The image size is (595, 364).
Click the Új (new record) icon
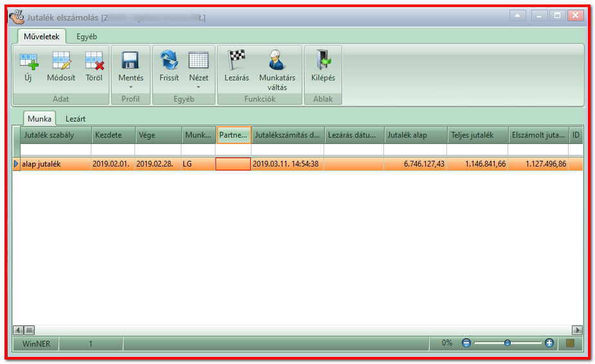29,60
